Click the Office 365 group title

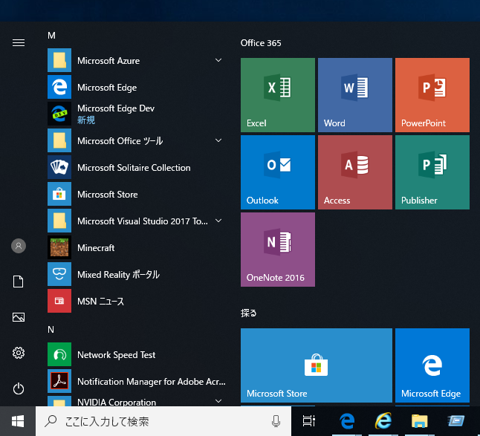click(x=261, y=43)
